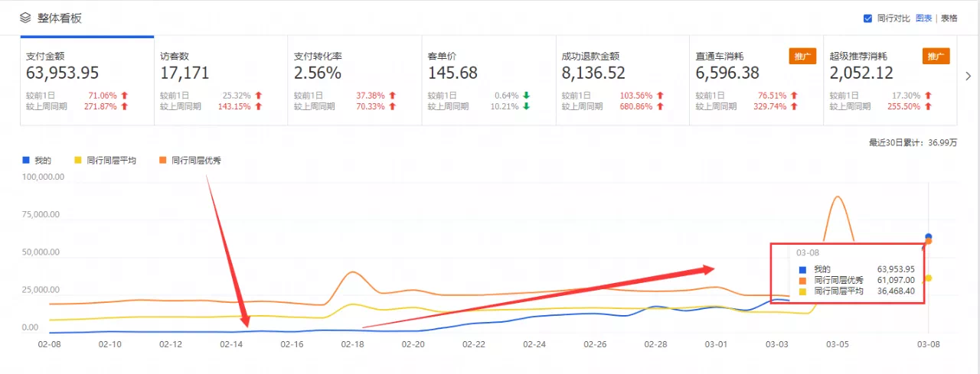This screenshot has height=374, width=980.
Task: Click the 145.68 average order value
Action: (452, 73)
